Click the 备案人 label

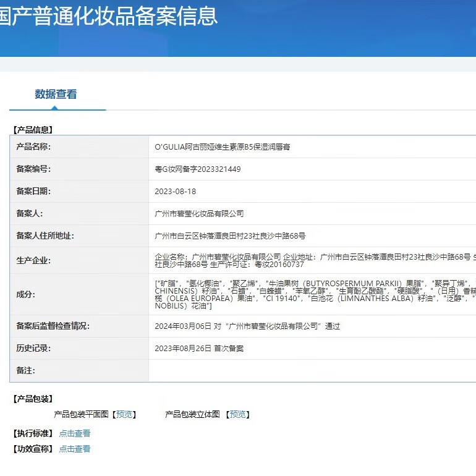30,213
